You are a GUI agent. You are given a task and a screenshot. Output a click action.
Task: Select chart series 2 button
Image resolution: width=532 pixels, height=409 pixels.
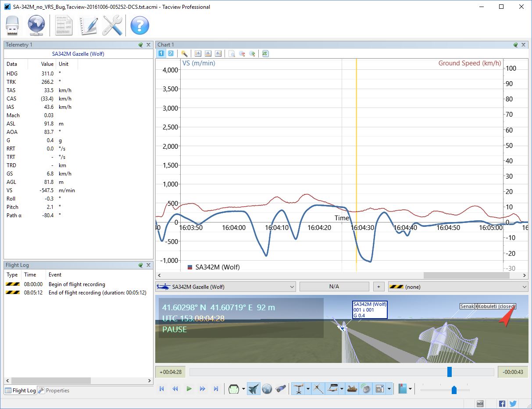(x=171, y=54)
